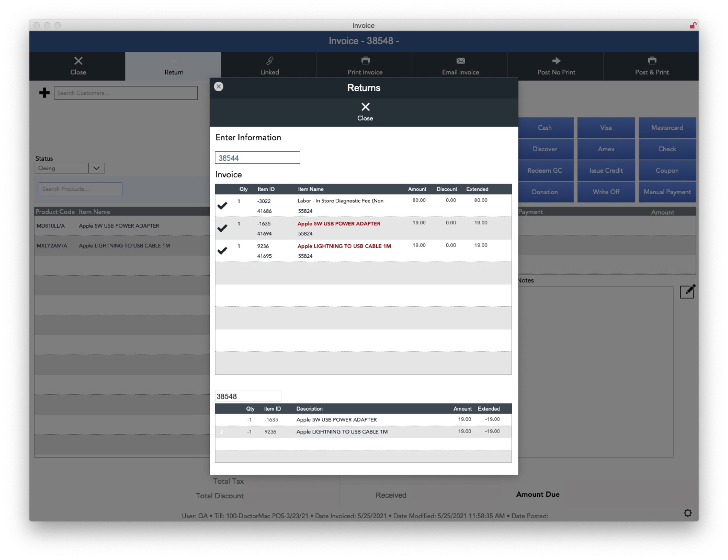Viewport: 728px width, 560px height.
Task: Choose Cash payment button
Action: (x=545, y=128)
